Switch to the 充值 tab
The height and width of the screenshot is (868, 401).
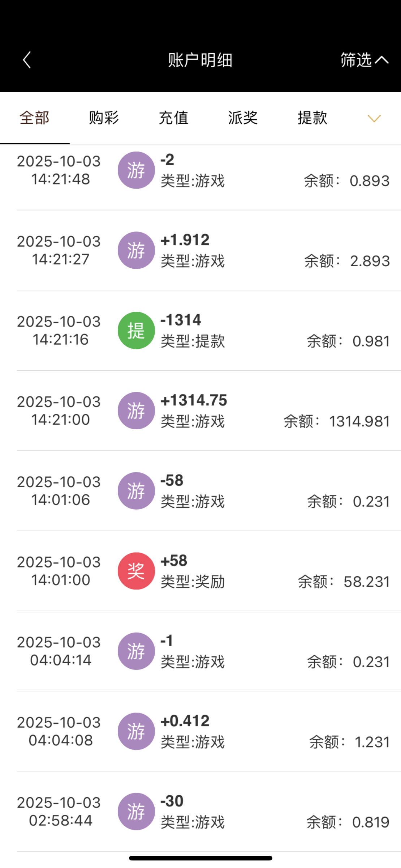click(173, 118)
